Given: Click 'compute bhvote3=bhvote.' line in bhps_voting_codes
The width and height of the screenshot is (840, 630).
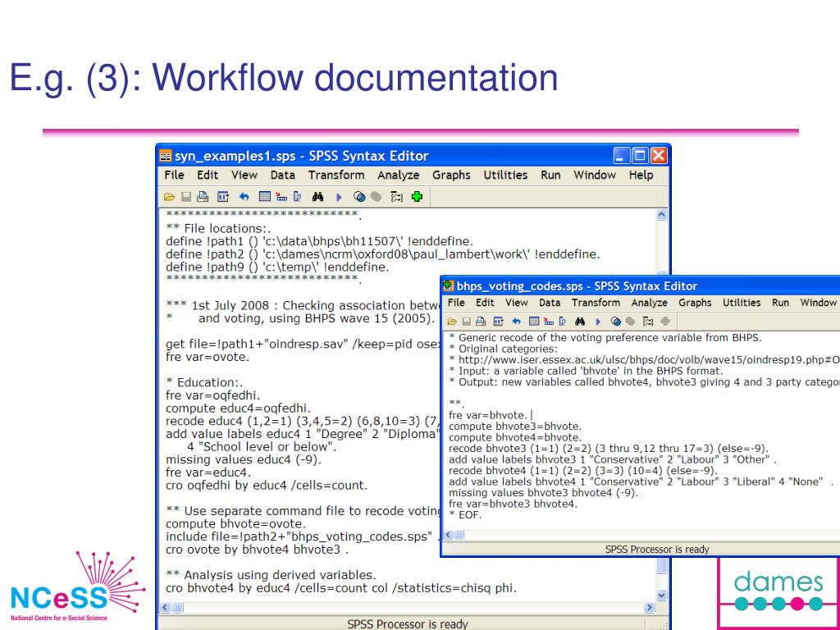Looking at the screenshot, I should (515, 427).
